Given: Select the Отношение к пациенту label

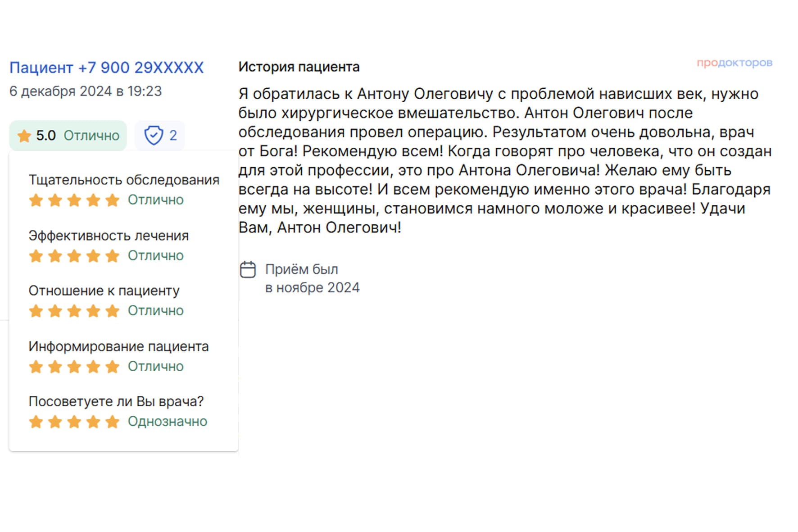Looking at the screenshot, I should (x=104, y=291).
